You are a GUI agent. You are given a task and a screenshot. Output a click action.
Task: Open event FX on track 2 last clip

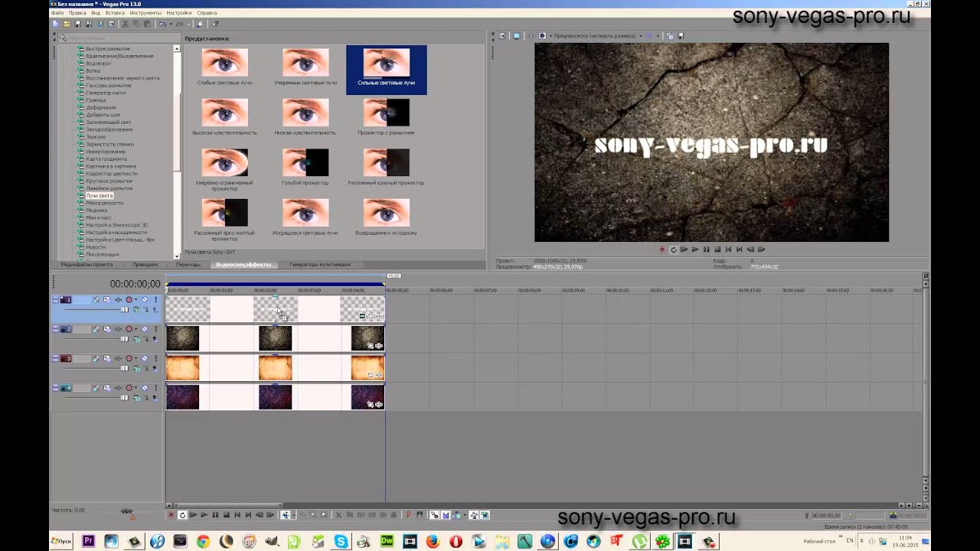379,346
